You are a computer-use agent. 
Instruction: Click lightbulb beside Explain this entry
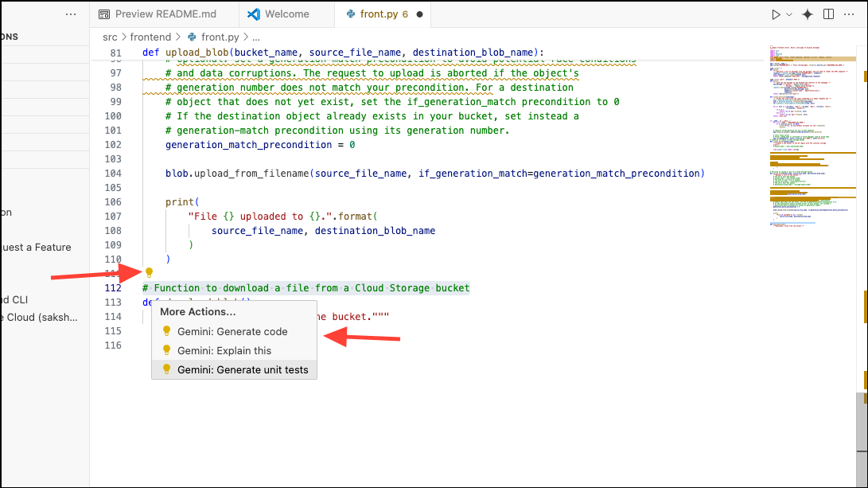tap(166, 350)
